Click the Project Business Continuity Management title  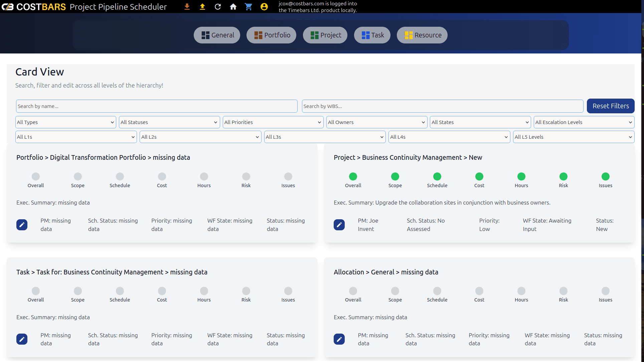click(408, 157)
